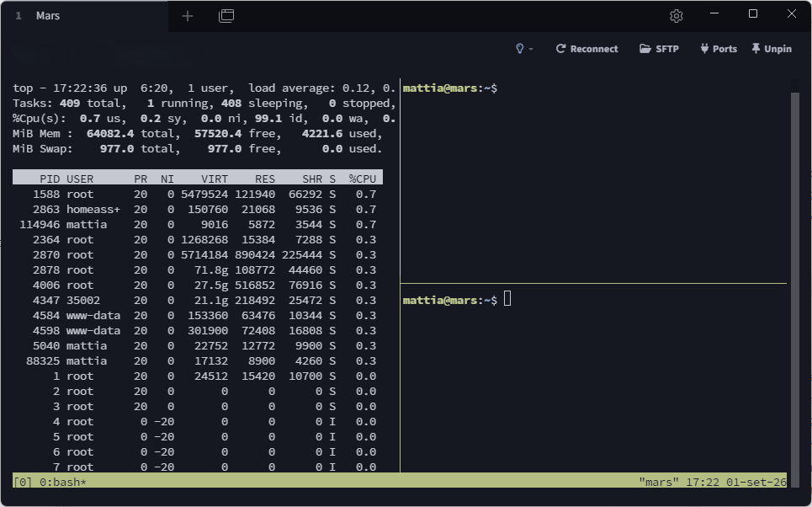Open the split view window icon
The width and height of the screenshot is (812, 507).
(226, 16)
